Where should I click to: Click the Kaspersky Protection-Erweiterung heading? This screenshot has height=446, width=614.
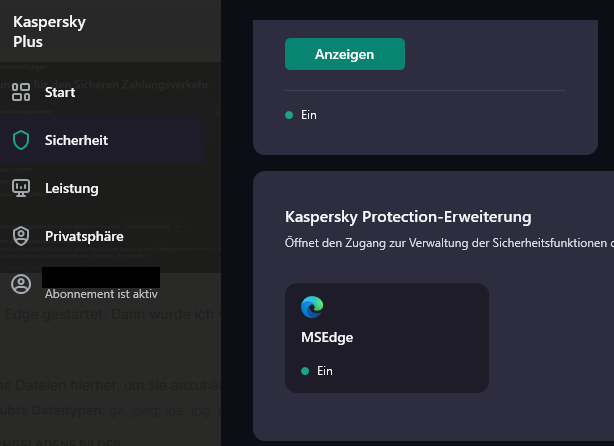[x=407, y=216]
